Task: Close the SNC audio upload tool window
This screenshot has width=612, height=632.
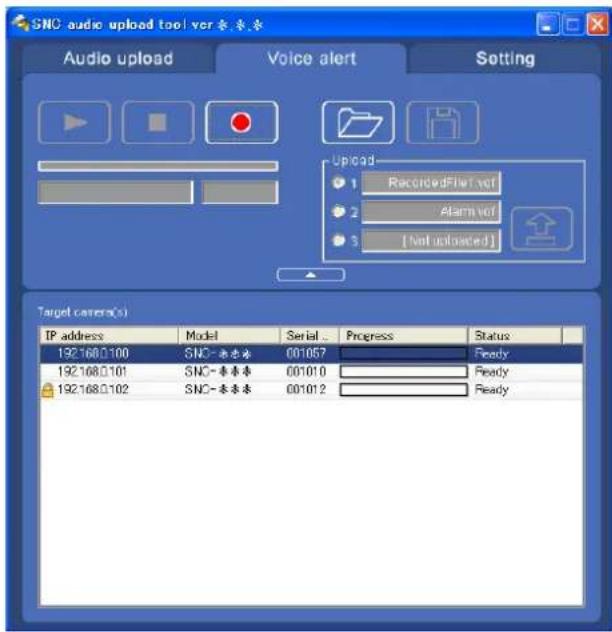Action: 597,24
